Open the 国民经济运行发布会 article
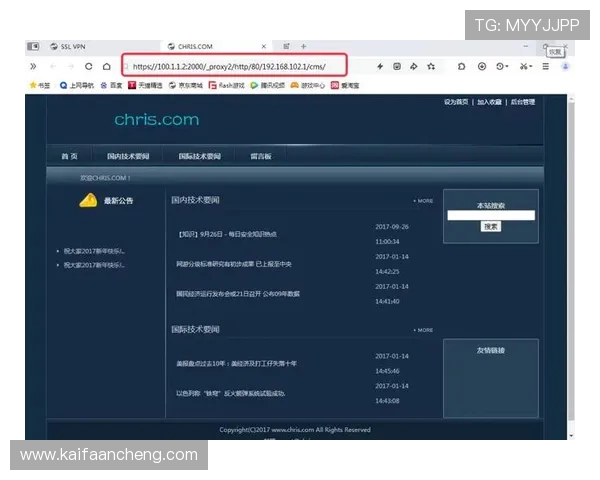Image resolution: width=600 pixels, height=480 pixels. point(238,294)
